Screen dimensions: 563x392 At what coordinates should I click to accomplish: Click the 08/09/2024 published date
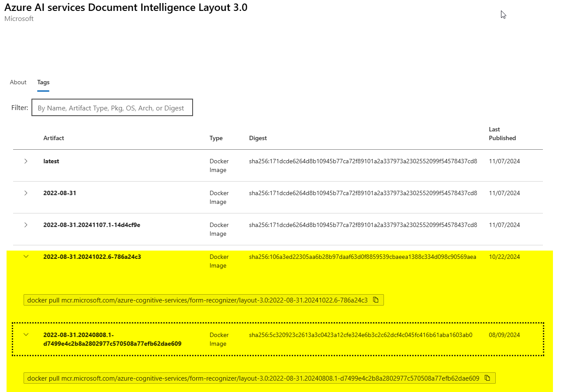(x=504, y=335)
